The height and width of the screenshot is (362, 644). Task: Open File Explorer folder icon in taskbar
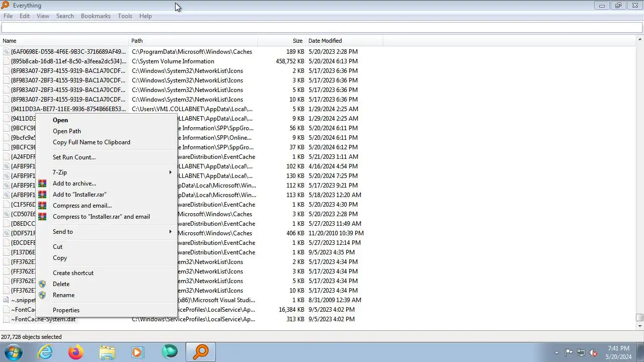click(107, 352)
